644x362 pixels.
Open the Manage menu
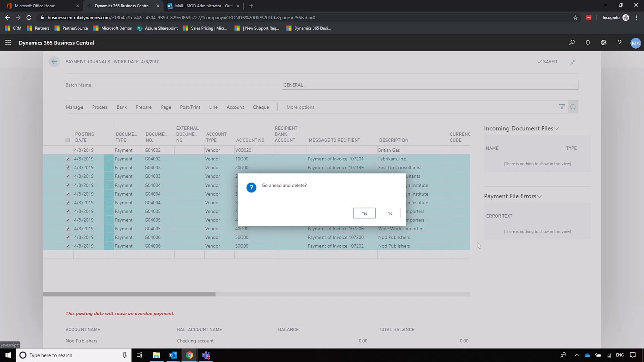(74, 107)
